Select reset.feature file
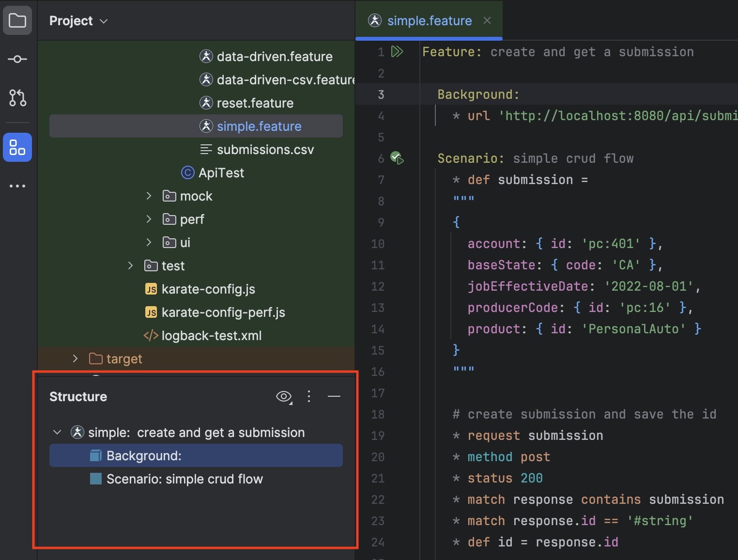 tap(255, 103)
